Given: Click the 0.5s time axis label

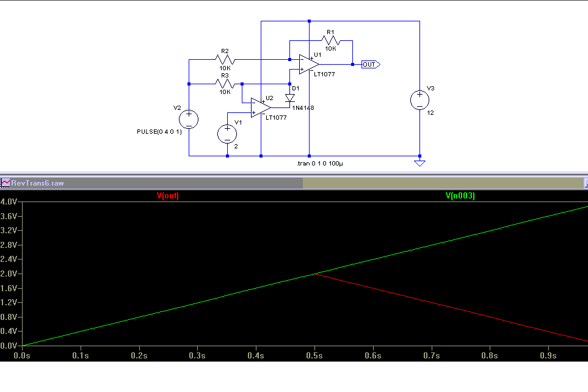Looking at the screenshot, I should coord(314,355).
